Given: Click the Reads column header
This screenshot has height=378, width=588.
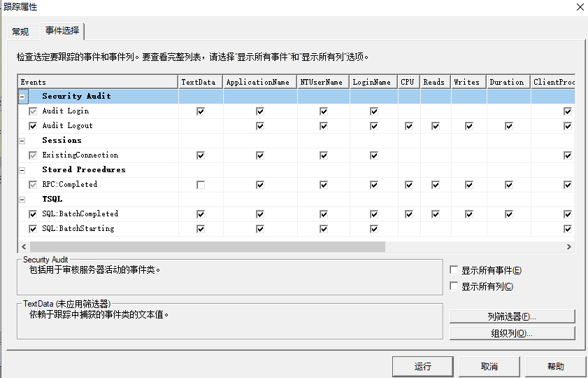Looking at the screenshot, I should click(436, 82).
